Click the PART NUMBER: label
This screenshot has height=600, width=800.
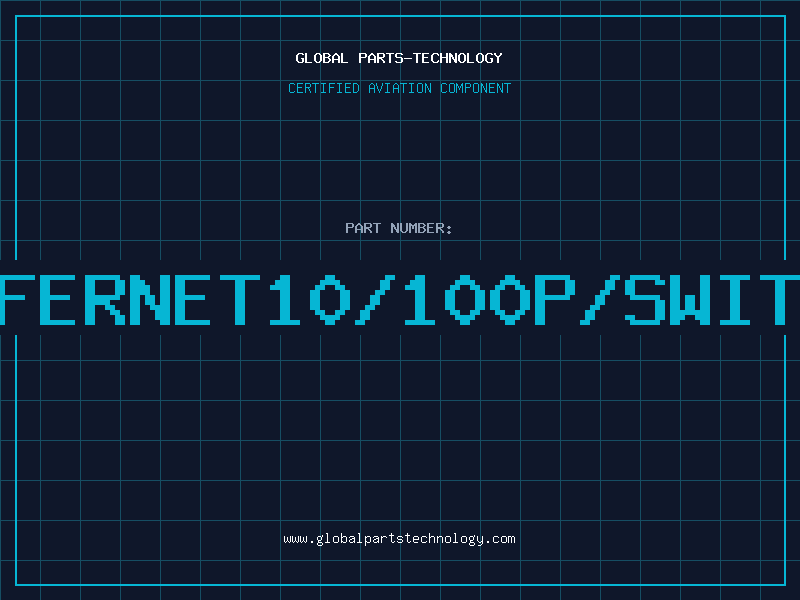click(399, 228)
